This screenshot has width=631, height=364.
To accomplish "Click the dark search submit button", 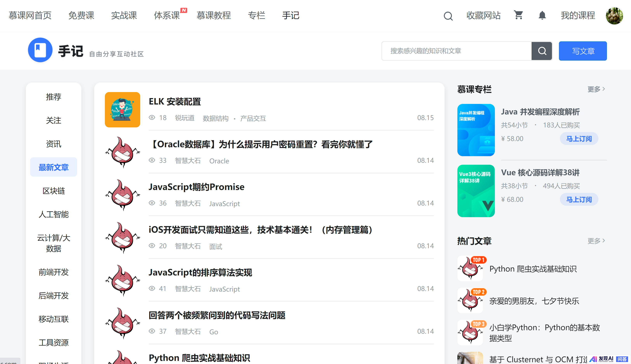I will point(541,51).
